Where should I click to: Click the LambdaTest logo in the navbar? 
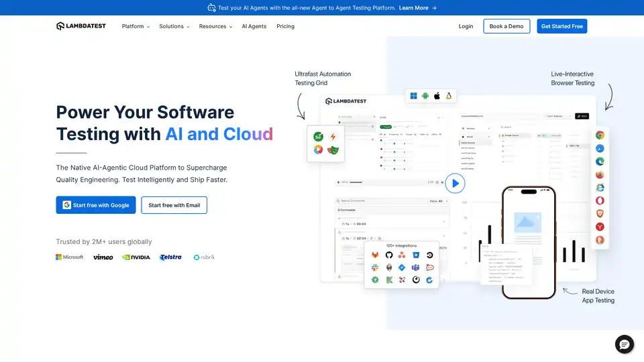81,26
